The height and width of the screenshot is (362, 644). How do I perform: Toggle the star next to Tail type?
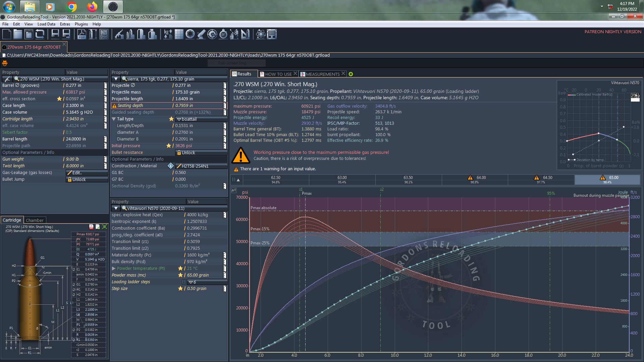pos(171,119)
